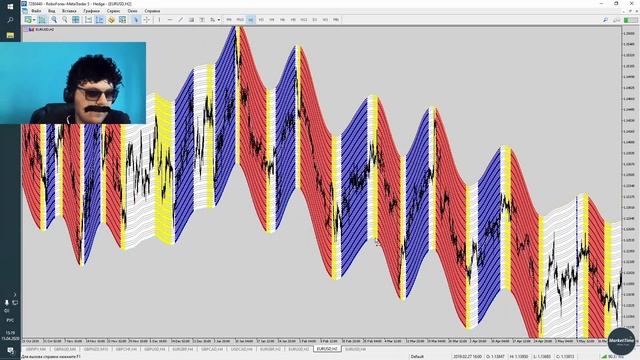Screen dimensions: 640x360
Task: Switch chart to the D1 timeframe
Action: click(x=315, y=20)
